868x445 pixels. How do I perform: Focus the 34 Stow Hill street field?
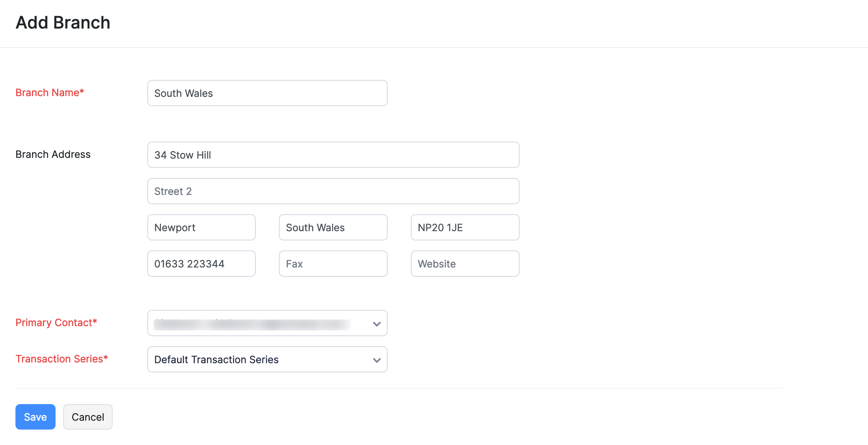(333, 155)
